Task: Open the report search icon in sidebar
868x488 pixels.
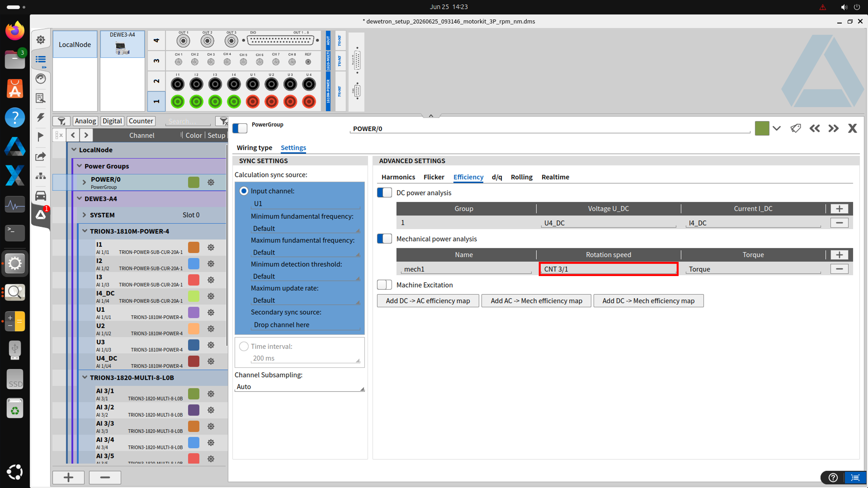Action: [x=40, y=98]
